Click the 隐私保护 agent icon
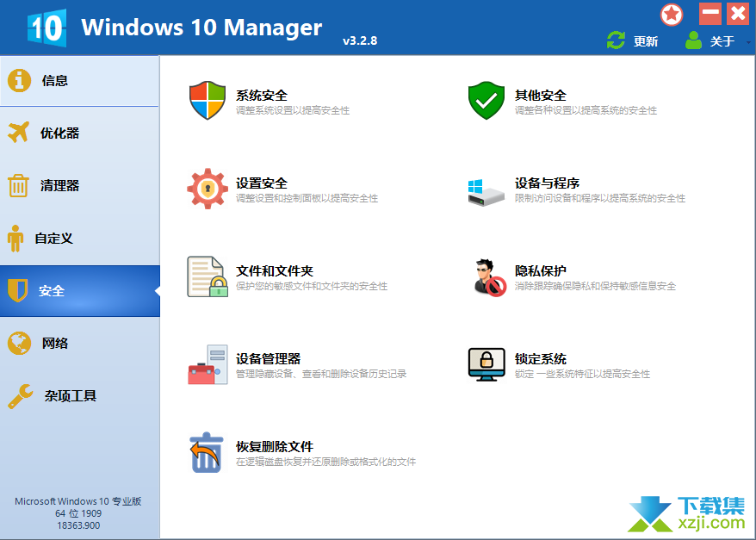Screen dimensions: 756x540 tap(489, 277)
